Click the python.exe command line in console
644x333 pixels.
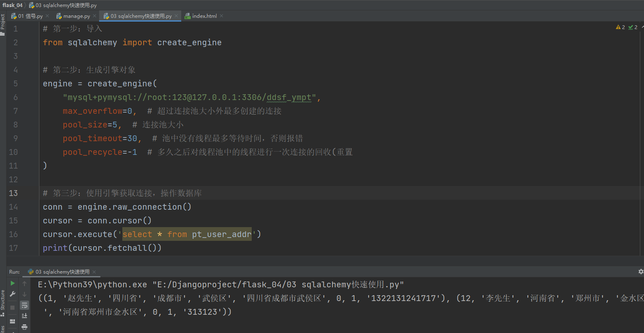tap(221, 284)
